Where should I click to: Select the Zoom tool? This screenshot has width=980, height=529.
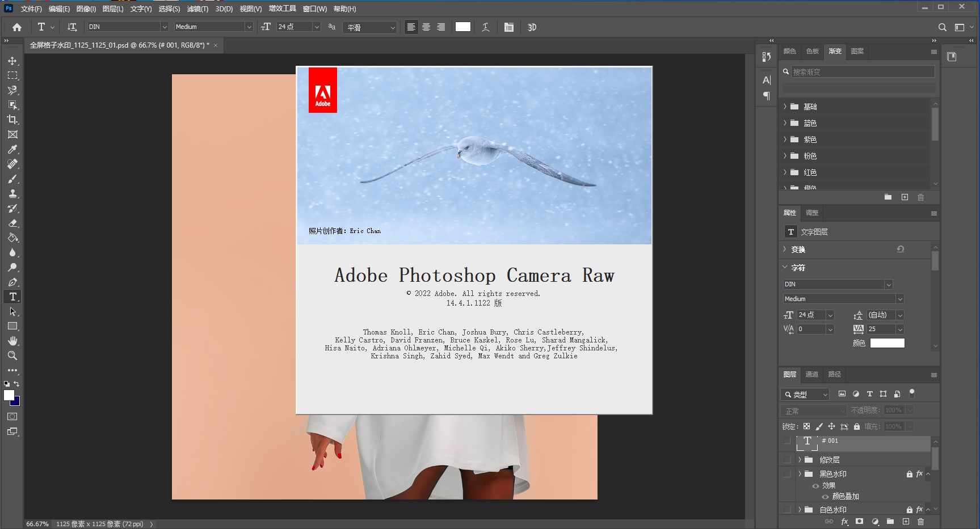tap(12, 356)
